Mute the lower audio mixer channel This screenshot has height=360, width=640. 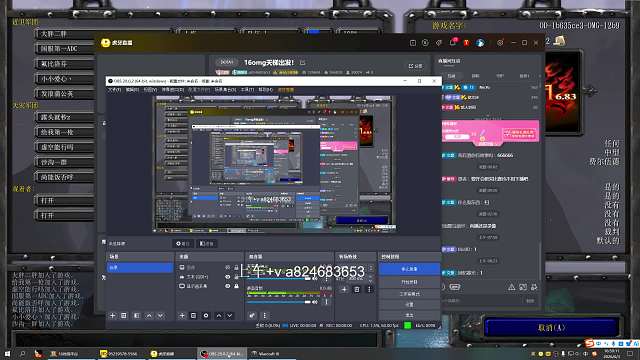point(315,302)
